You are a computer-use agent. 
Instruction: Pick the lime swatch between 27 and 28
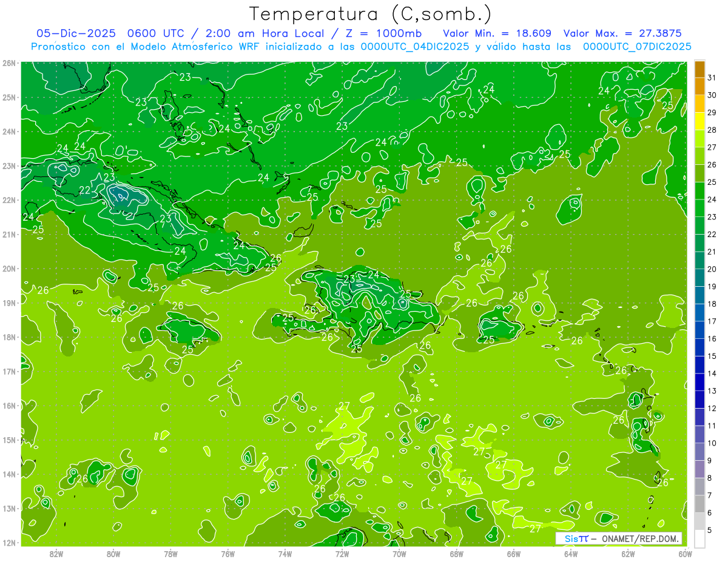(699, 139)
